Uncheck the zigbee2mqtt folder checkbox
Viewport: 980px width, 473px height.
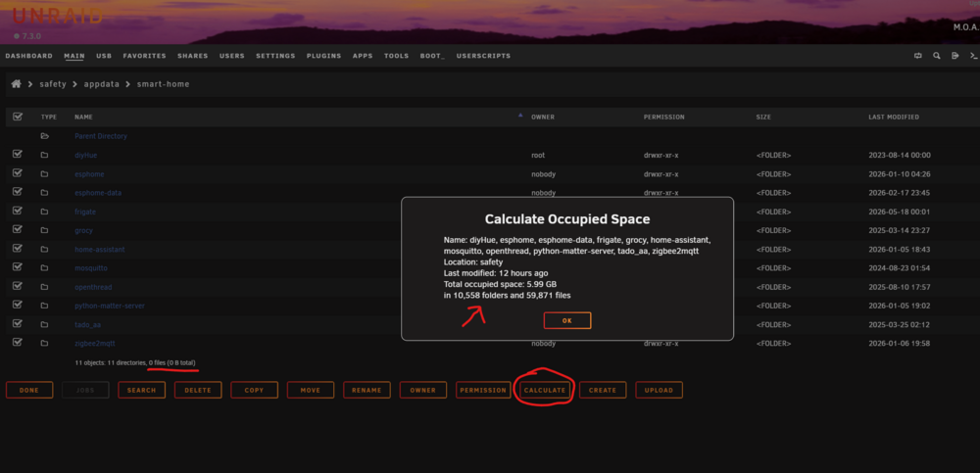click(18, 343)
